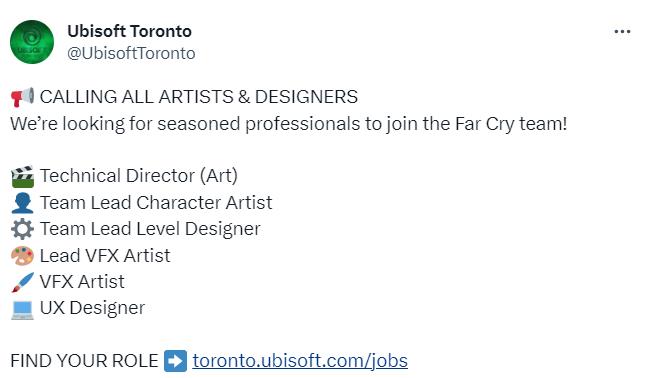Viewport: 650px width, 378px height.
Task: Click the CALLING ALL ARTISTS & DESIGNERS headline
Action: click(199, 97)
